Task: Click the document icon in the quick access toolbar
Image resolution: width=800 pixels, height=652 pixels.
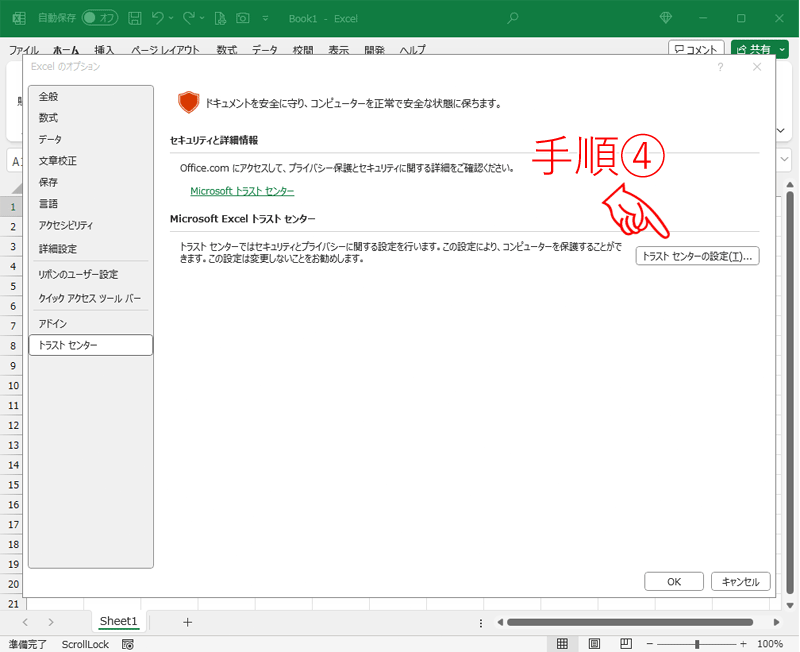Action: pos(220,18)
